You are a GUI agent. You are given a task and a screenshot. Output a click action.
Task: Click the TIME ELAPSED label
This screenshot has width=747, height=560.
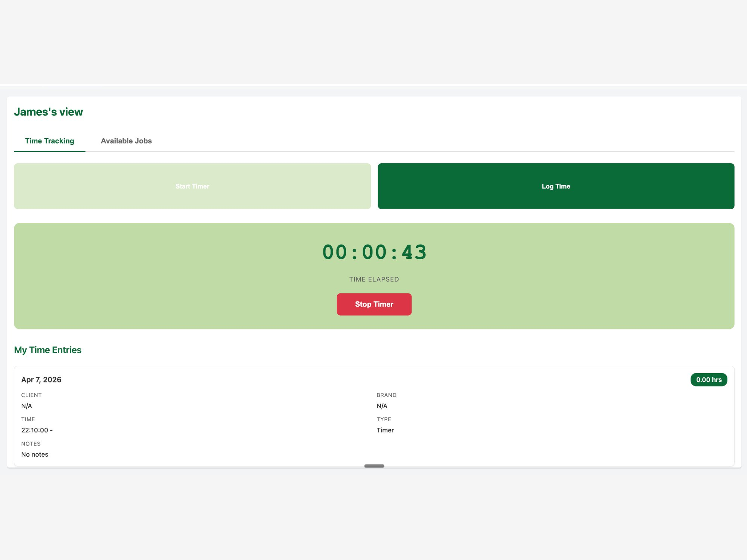374,279
